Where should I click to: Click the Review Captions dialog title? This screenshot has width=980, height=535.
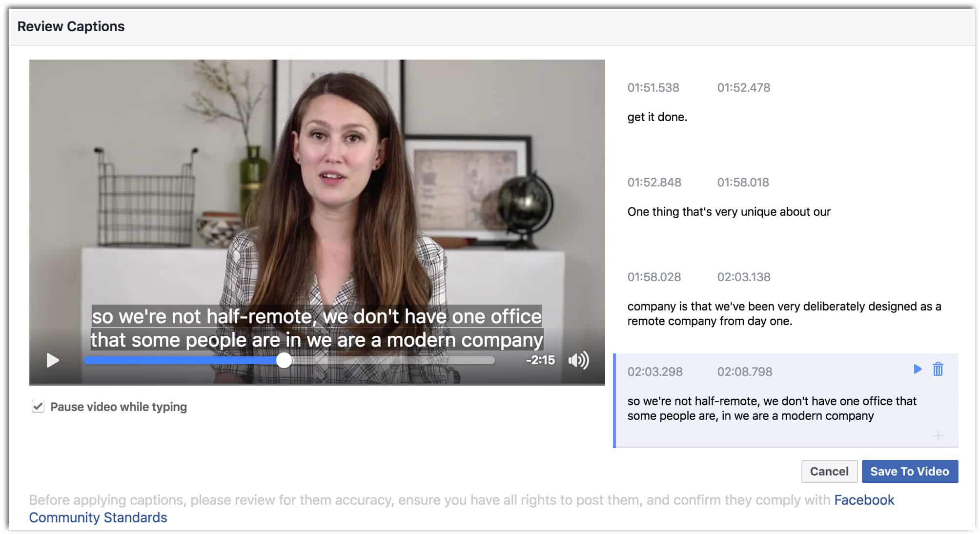71,26
